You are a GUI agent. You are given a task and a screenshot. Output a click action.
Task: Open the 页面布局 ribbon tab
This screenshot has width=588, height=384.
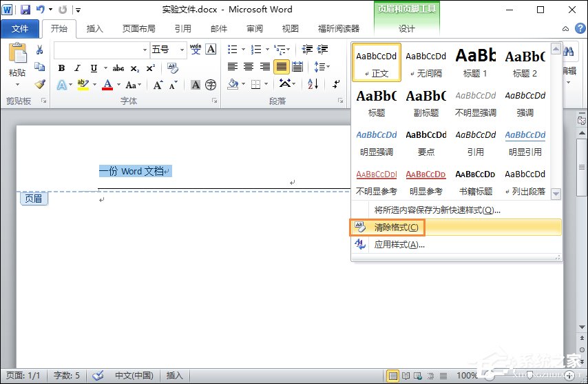(x=138, y=28)
